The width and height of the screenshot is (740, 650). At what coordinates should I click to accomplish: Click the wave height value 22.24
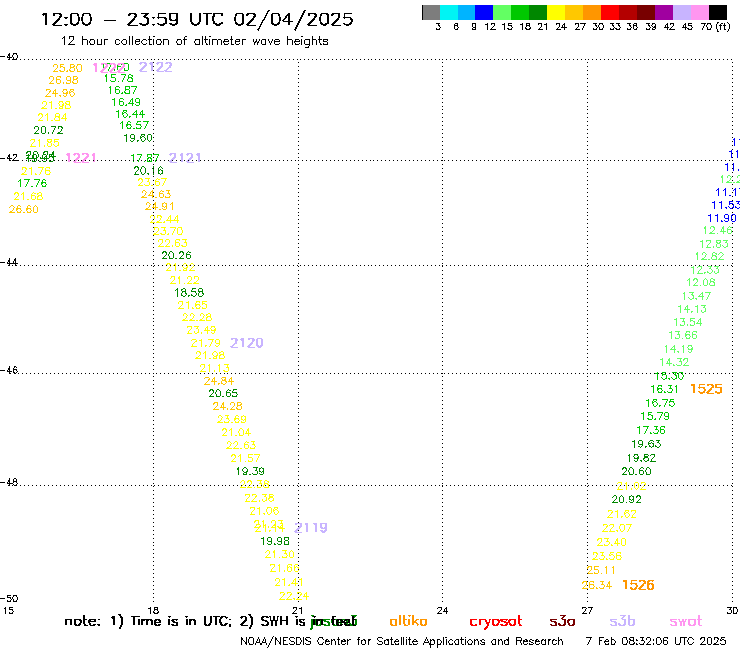(294, 597)
